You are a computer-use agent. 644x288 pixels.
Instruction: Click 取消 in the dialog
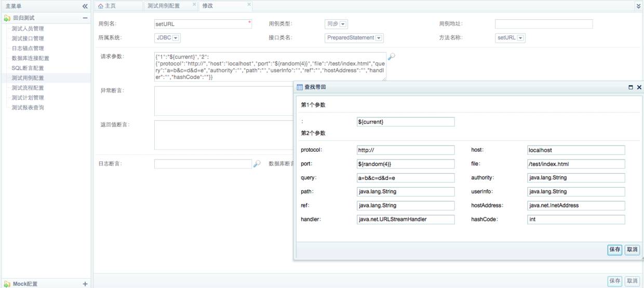click(632, 250)
